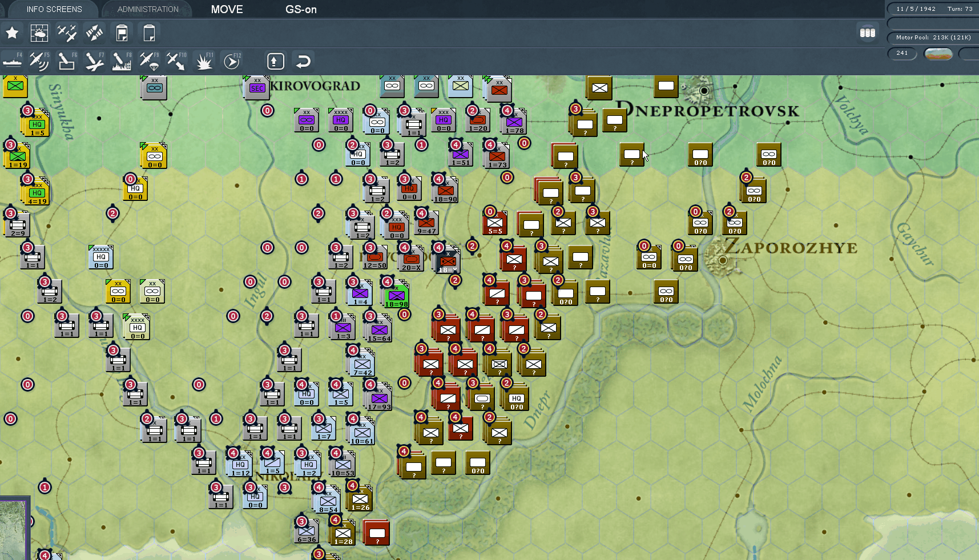Image resolution: width=979 pixels, height=560 pixels.
Task: Select the blue HQ marked 1=12
Action: pos(240,464)
